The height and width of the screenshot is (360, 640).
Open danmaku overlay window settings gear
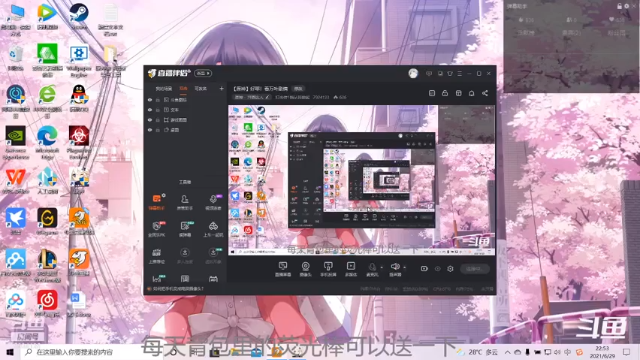pyautogui.click(x=627, y=6)
